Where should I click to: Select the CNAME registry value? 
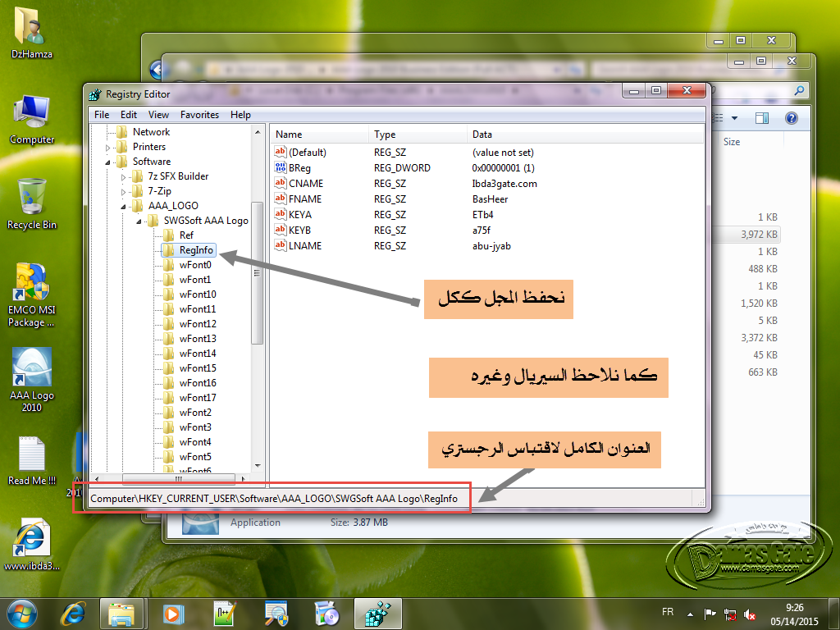[306, 183]
